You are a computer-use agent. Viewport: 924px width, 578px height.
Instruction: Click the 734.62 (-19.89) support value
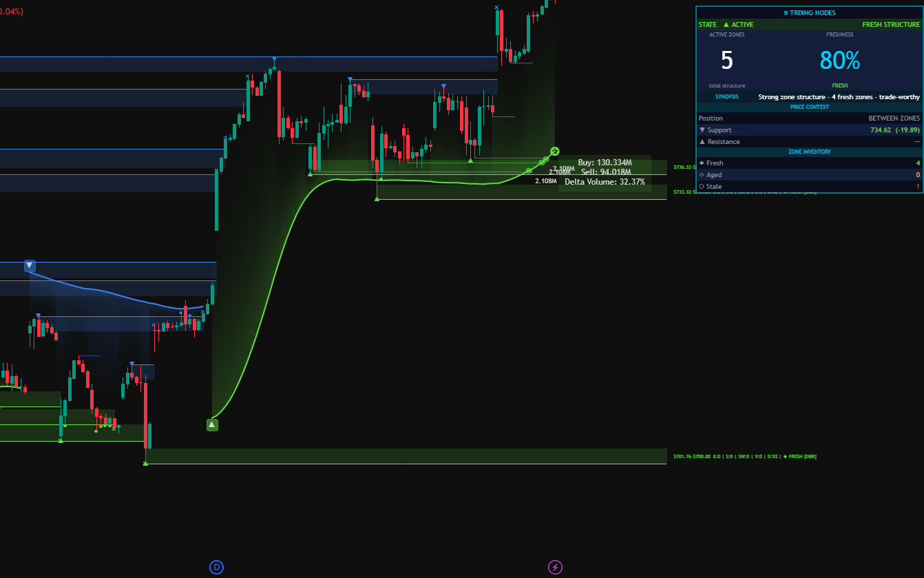(895, 130)
